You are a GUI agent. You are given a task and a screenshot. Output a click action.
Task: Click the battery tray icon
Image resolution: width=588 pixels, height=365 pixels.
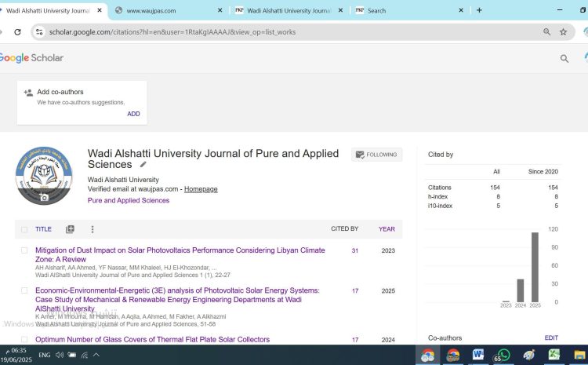pyautogui.click(x=72, y=355)
